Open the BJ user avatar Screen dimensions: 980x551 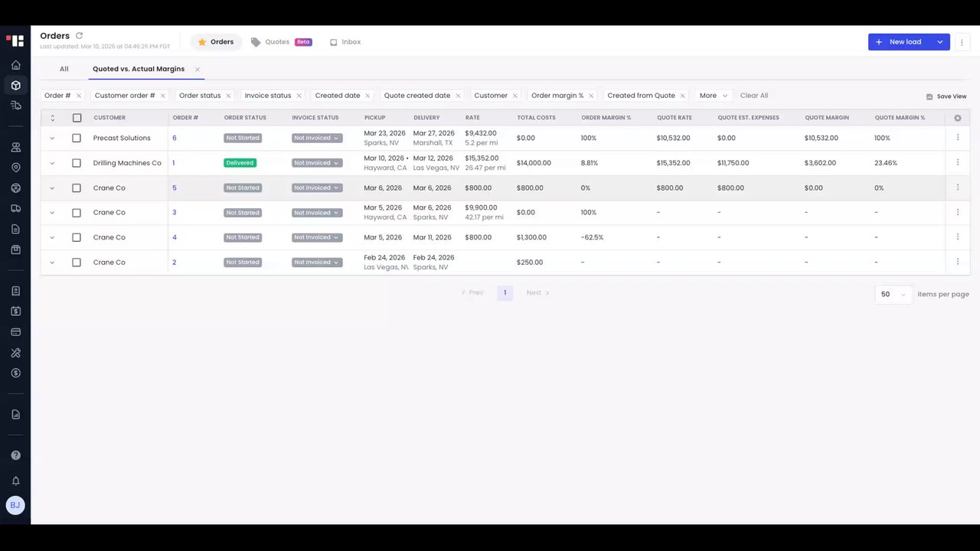point(15,505)
